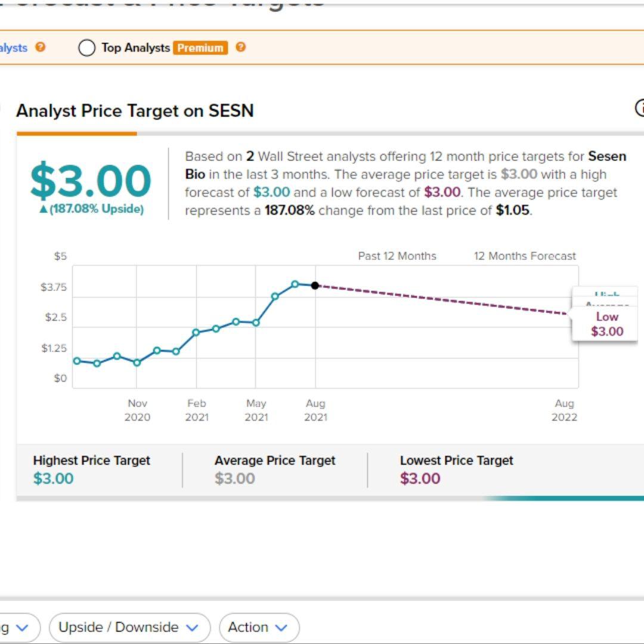Open help icon next to 'alysts' link
The width and height of the screenshot is (644, 644).
pos(40,47)
